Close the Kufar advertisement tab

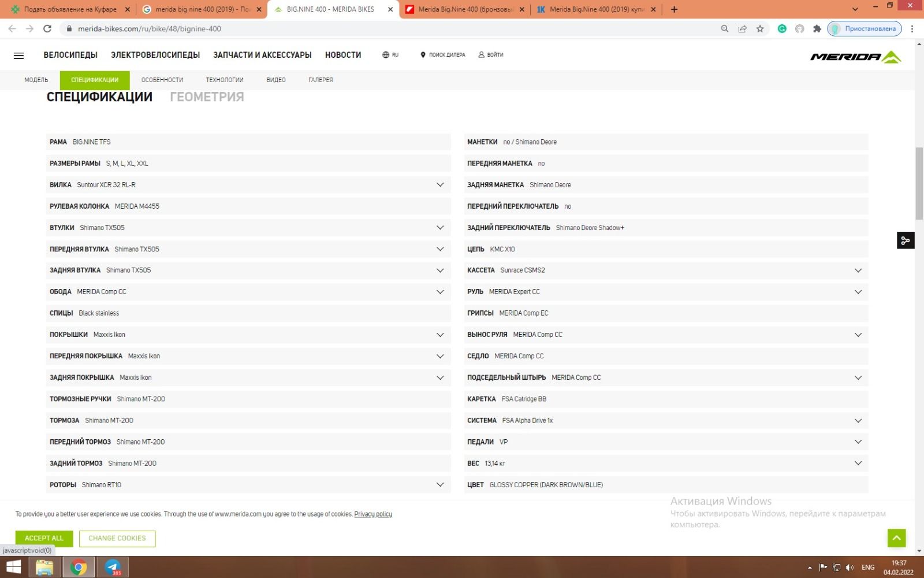click(x=128, y=9)
